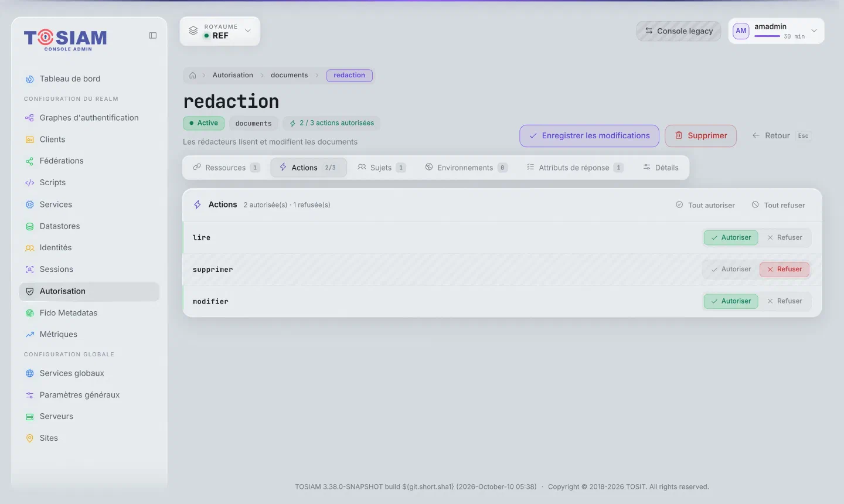
Task: Click the Active status badge
Action: pyautogui.click(x=203, y=123)
